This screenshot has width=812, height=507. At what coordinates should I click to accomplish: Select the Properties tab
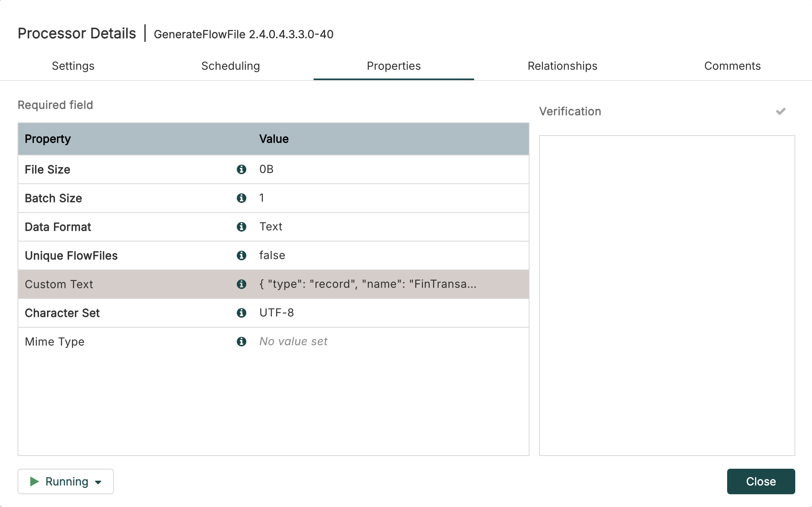[x=394, y=66]
